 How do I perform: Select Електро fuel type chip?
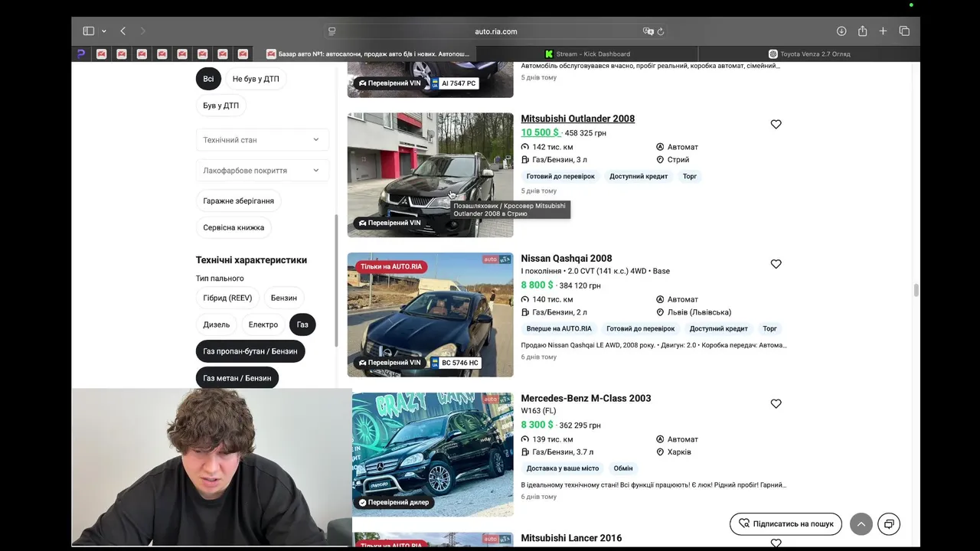(x=263, y=325)
